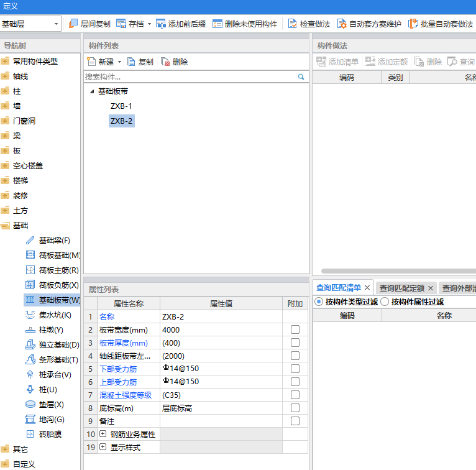476x470 pixels.
Task: Click the 批量自动套做法 icon
Action: click(x=413, y=24)
